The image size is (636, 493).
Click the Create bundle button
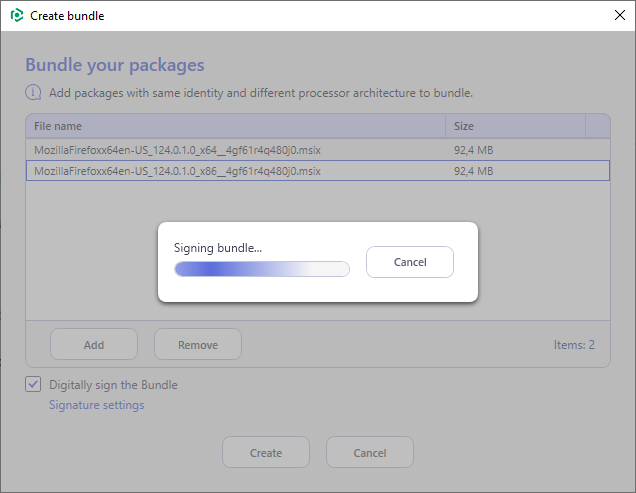tap(266, 452)
